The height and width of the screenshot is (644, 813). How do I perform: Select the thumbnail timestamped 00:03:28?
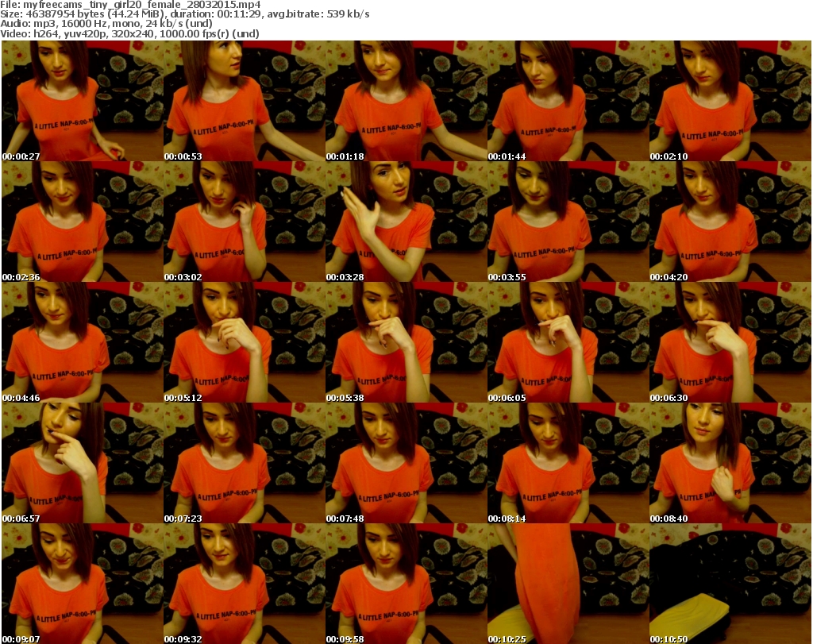pos(406,222)
